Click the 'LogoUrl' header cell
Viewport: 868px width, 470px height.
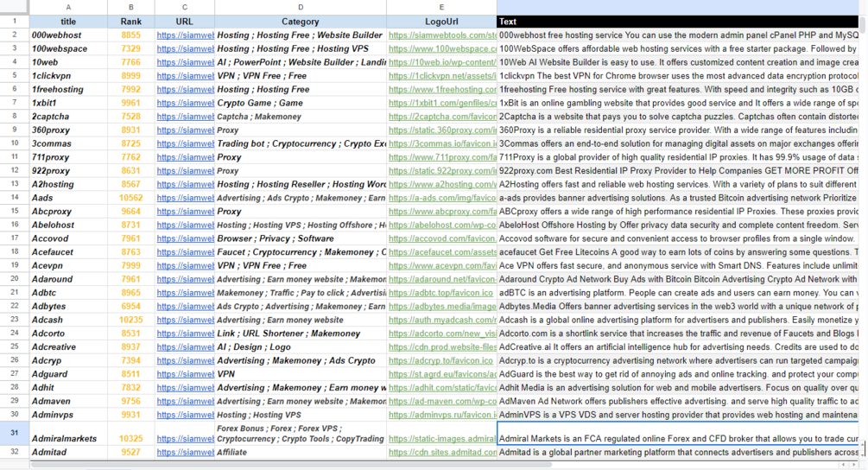(x=441, y=22)
